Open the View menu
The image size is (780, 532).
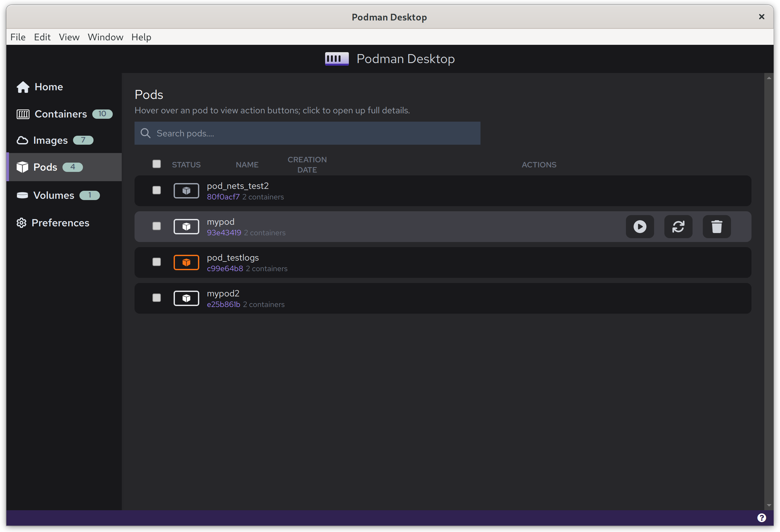(x=69, y=37)
